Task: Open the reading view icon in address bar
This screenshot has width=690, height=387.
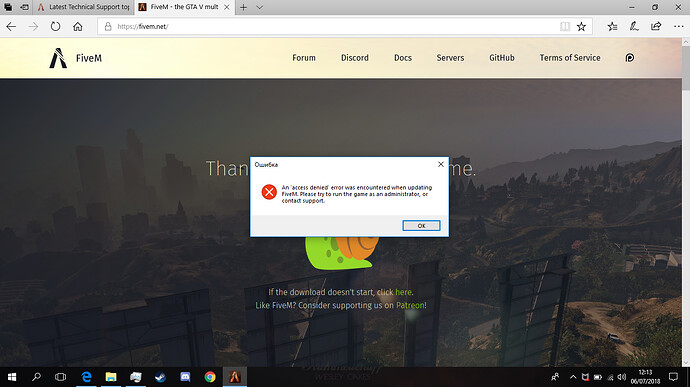Action: 565,26
